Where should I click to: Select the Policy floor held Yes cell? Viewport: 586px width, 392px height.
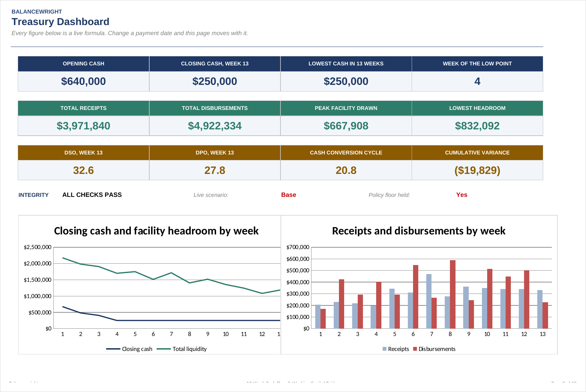462,195
